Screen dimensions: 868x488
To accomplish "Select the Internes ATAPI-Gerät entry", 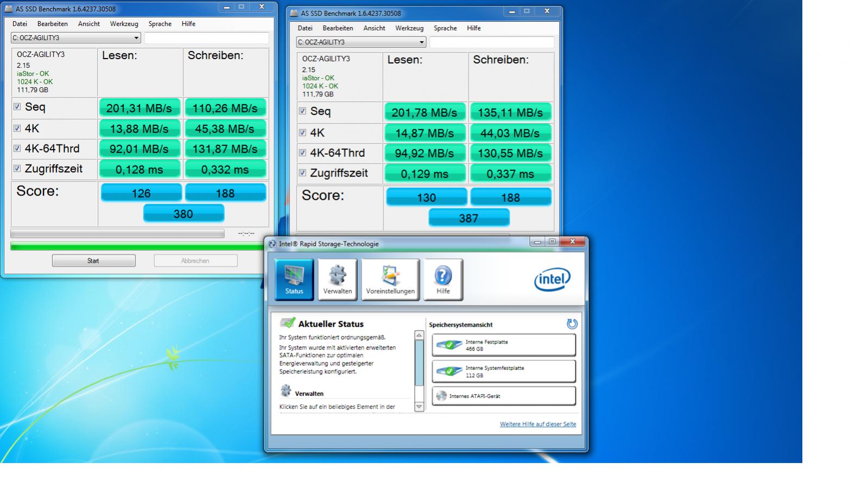I will point(504,396).
